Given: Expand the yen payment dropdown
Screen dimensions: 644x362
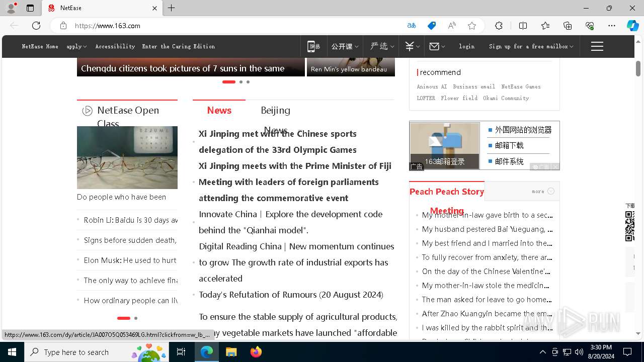Looking at the screenshot, I should (x=413, y=46).
